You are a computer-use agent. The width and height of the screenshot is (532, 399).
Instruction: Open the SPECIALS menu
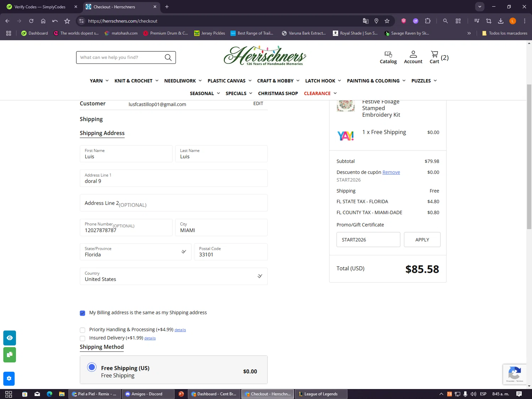coord(239,93)
